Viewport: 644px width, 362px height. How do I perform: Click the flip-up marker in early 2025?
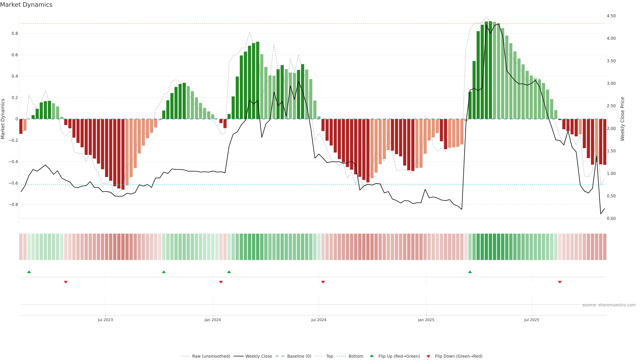[470, 272]
